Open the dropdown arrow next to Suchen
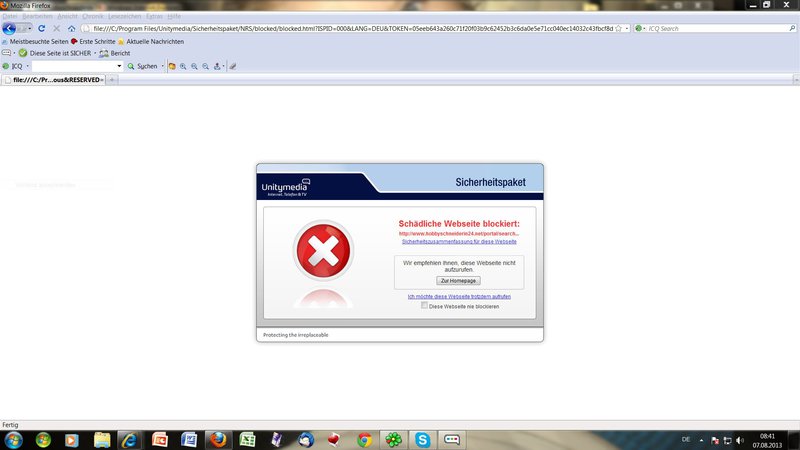This screenshot has height=450, width=800. click(x=163, y=66)
